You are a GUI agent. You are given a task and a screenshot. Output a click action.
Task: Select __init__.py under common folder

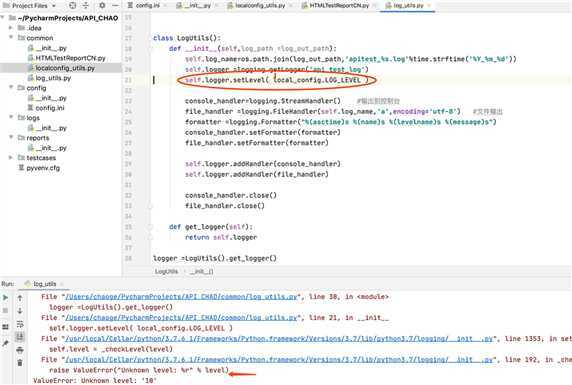coord(51,48)
